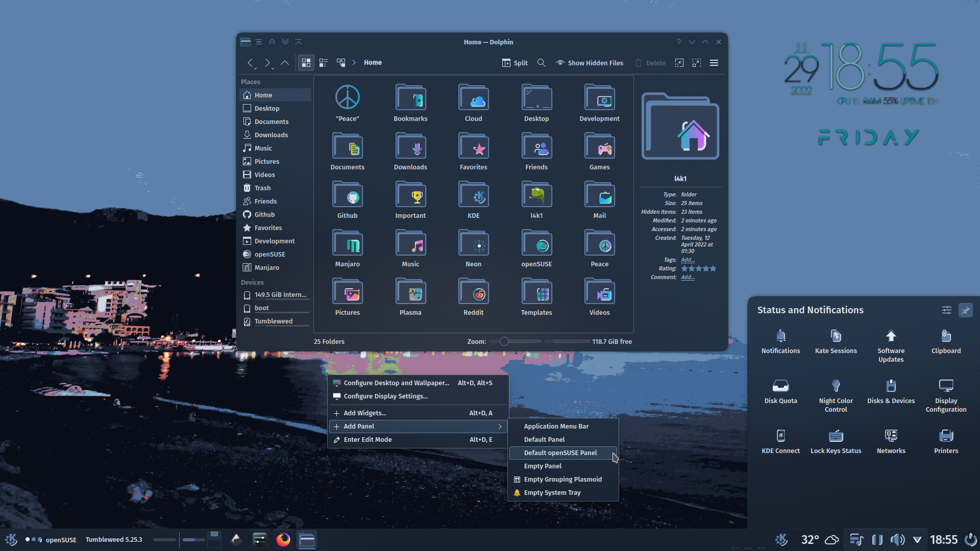Configure system tray settings icon
The image size is (980, 551).
coord(946,310)
